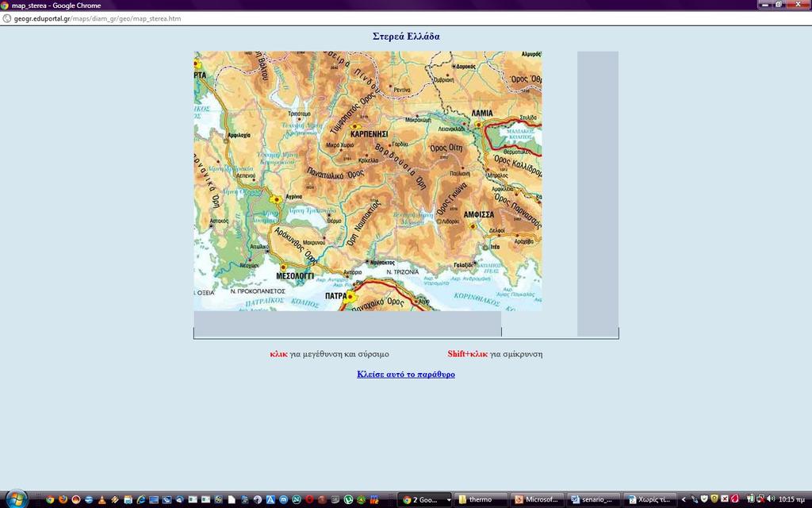This screenshot has height=508, width=812.
Task: Click the battery power tray icon
Action: [751, 499]
